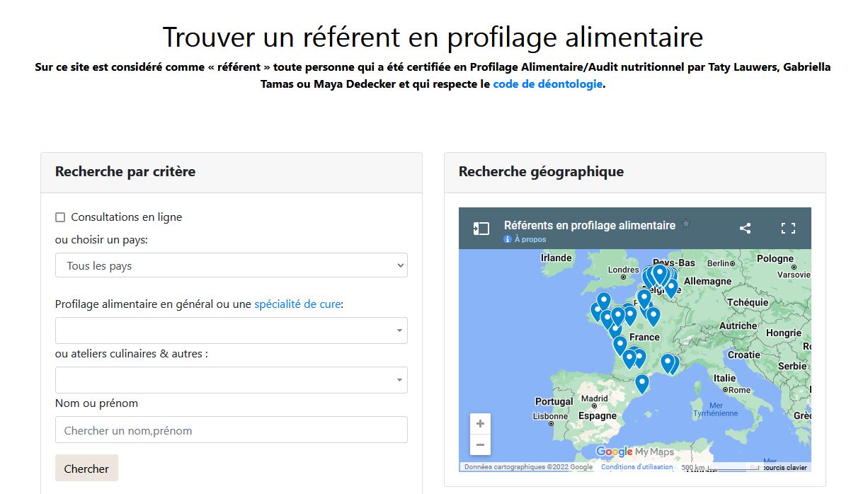Expand the spécialité de cure dropdown
This screenshot has width=868, height=494.
(x=232, y=331)
